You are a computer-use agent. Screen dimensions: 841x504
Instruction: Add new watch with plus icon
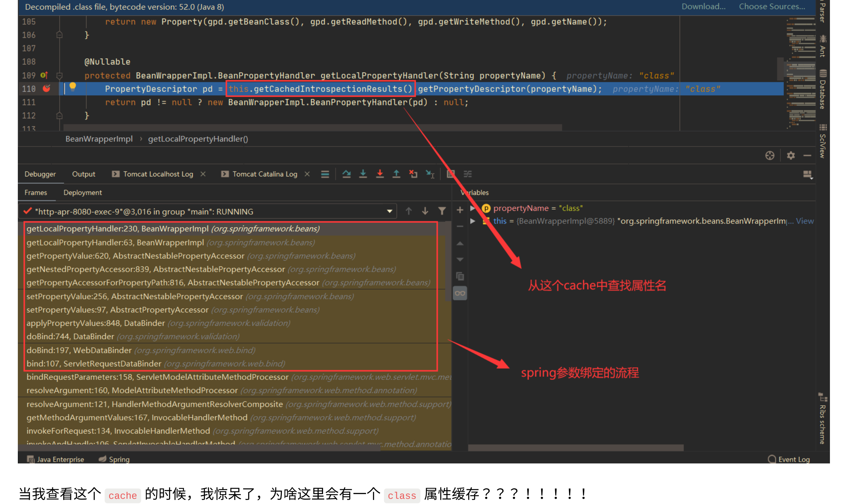460,210
